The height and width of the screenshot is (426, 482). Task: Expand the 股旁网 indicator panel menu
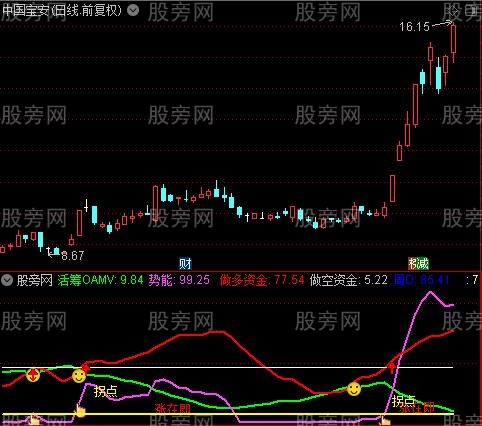pyautogui.click(x=7, y=280)
